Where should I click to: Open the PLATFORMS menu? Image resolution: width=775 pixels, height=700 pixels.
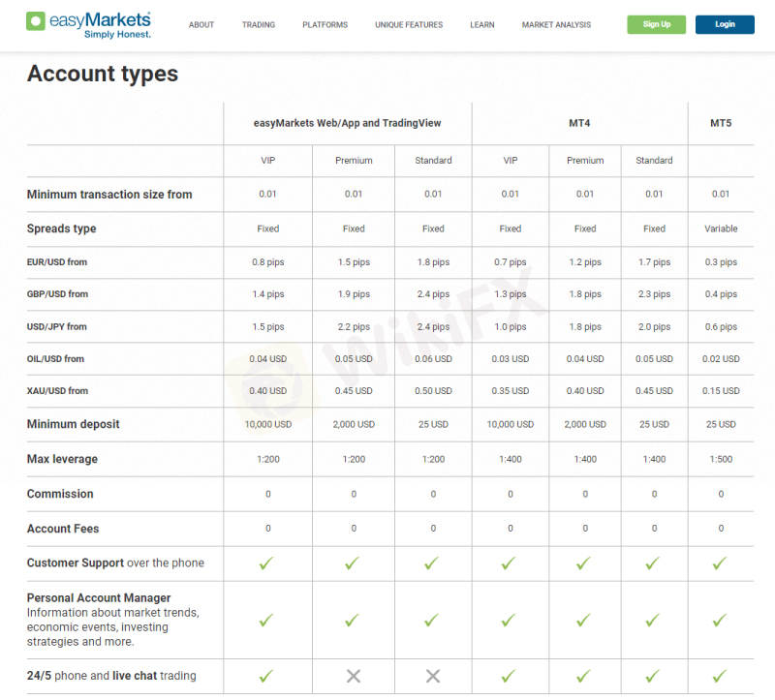coord(325,25)
